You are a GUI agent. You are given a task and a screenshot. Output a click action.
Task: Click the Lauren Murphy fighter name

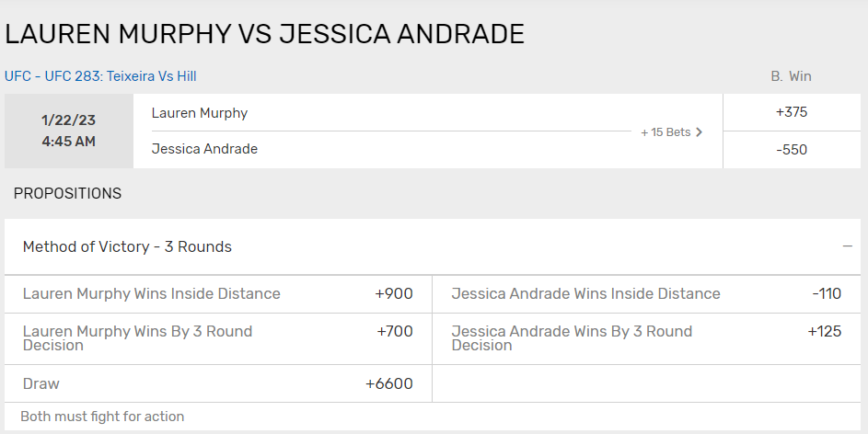click(x=200, y=113)
